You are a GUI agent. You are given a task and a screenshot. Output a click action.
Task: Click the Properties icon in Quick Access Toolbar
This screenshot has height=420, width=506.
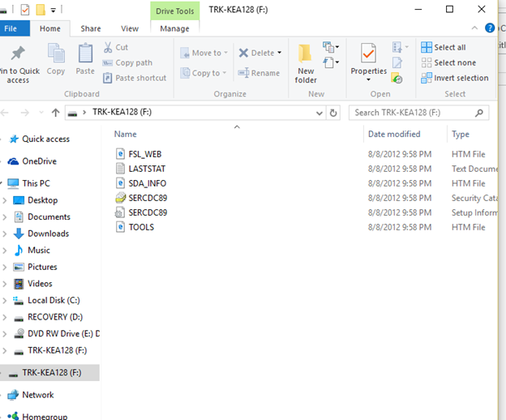25,10
